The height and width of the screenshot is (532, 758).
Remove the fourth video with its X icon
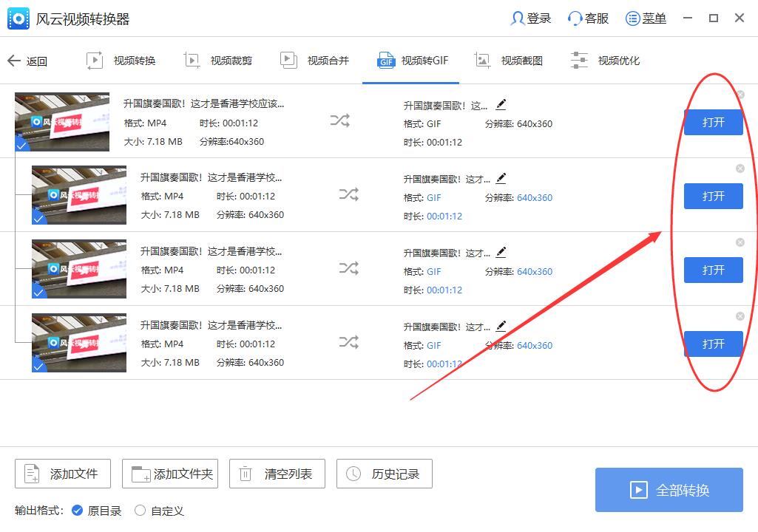click(x=740, y=316)
